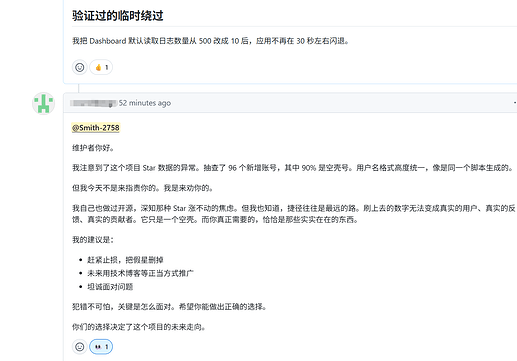Image resolution: width=517 pixels, height=361 pixels.
Task: Select bullet '坦诚面对问题'
Action: (110, 287)
